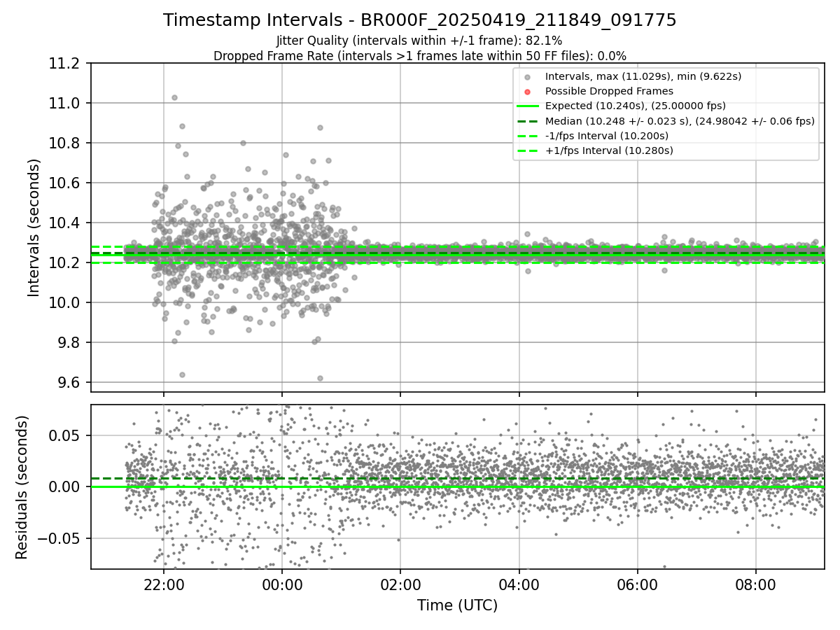Image resolution: width=840 pixels, height=630 pixels.
Task: Click the solid green line sample for Expected
Action: [x=528, y=106]
